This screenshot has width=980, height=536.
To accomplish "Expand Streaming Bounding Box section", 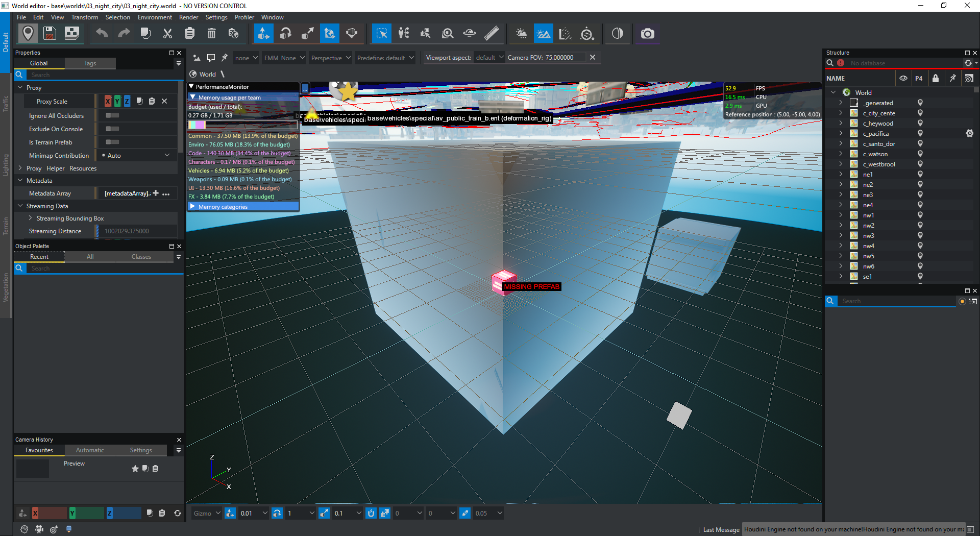I will point(30,218).
